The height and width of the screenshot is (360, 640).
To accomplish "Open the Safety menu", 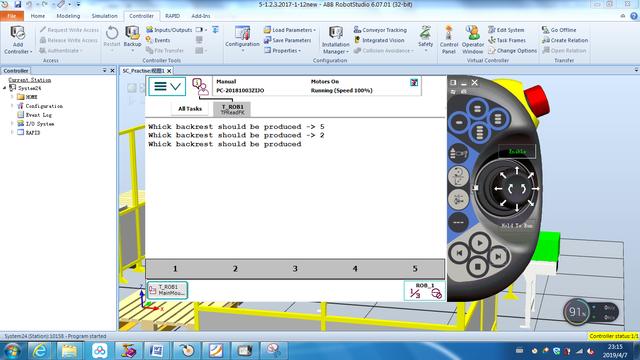I will 425,38.
